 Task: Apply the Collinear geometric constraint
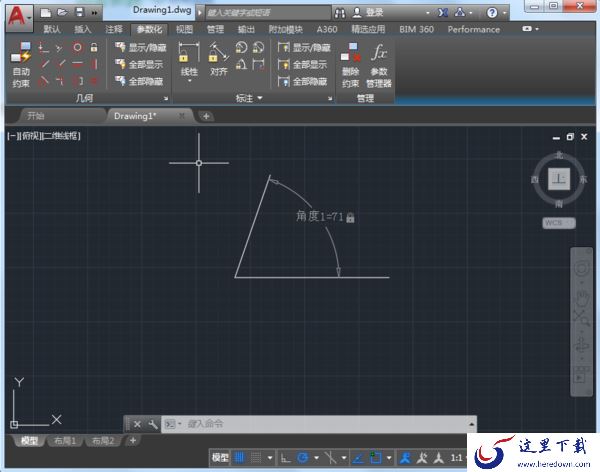point(60,48)
